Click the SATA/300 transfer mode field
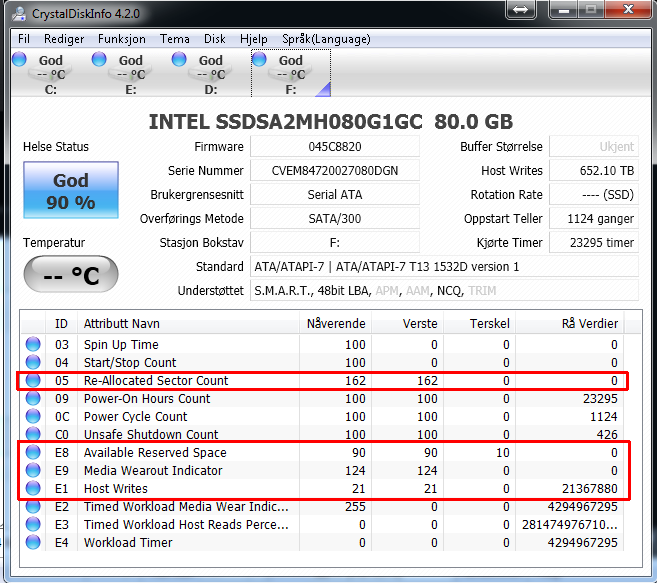 [335, 218]
